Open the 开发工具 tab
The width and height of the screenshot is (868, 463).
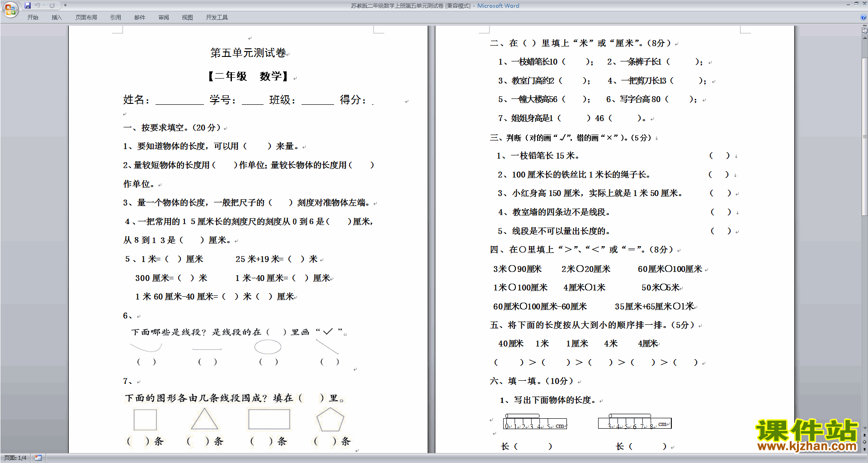point(217,17)
